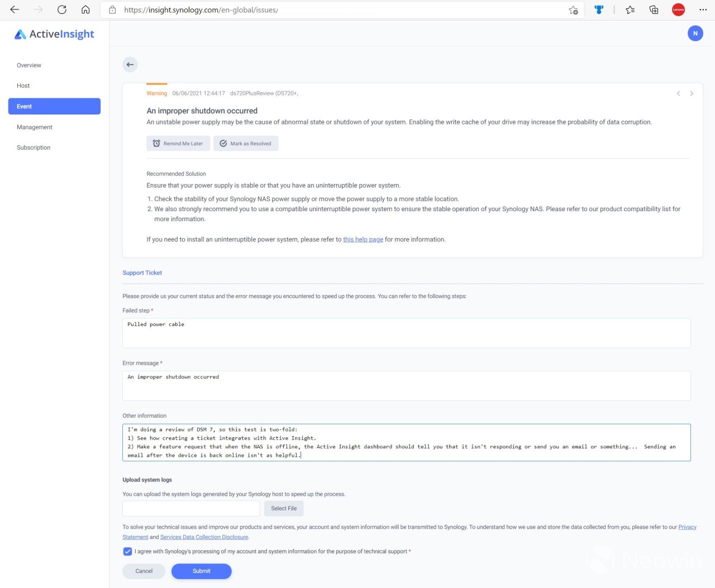Open the Services Data Collection Disclosure link
This screenshot has width=715, height=588.
coord(204,537)
